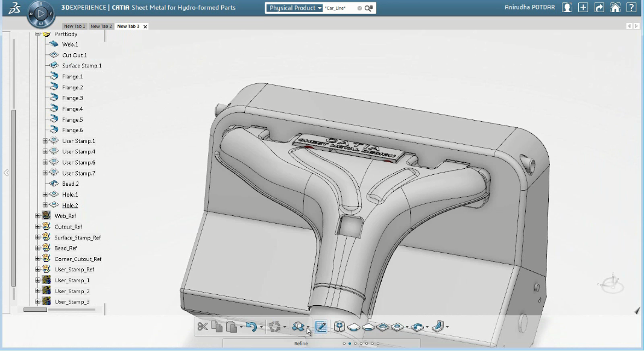Select Web.1 in the tree
This screenshot has width=644, height=351.
70,45
